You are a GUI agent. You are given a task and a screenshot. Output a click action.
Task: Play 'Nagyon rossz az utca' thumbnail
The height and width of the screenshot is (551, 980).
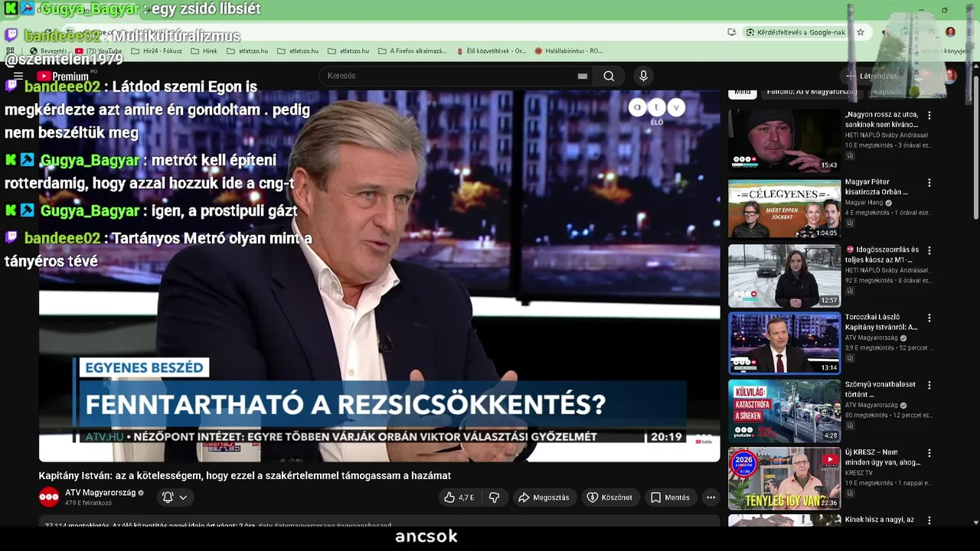(x=784, y=140)
